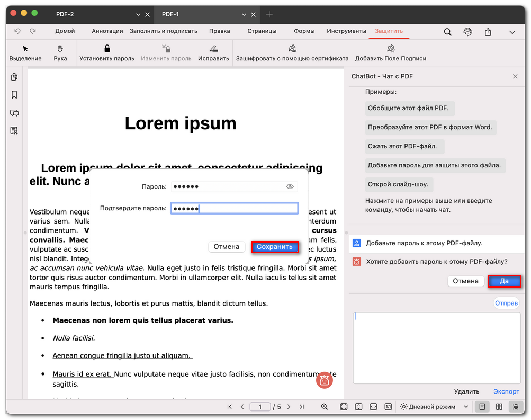Toggle password visibility eye icon

[290, 187]
